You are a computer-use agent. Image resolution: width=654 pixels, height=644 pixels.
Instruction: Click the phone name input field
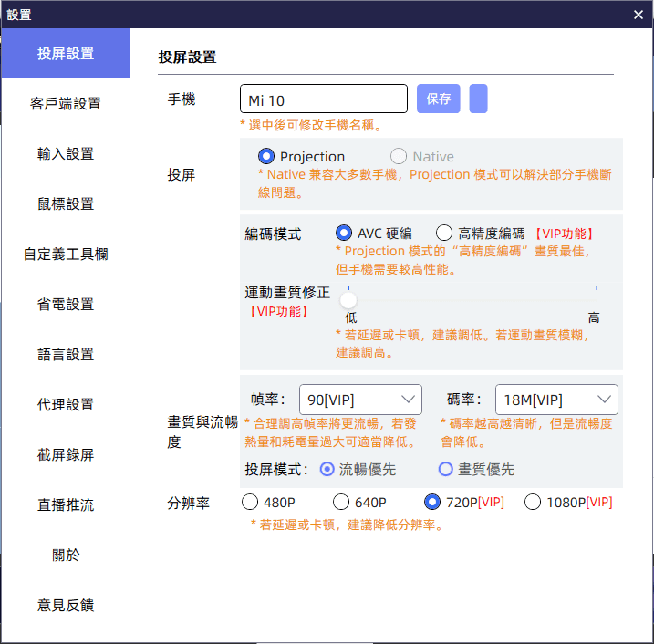(x=323, y=99)
